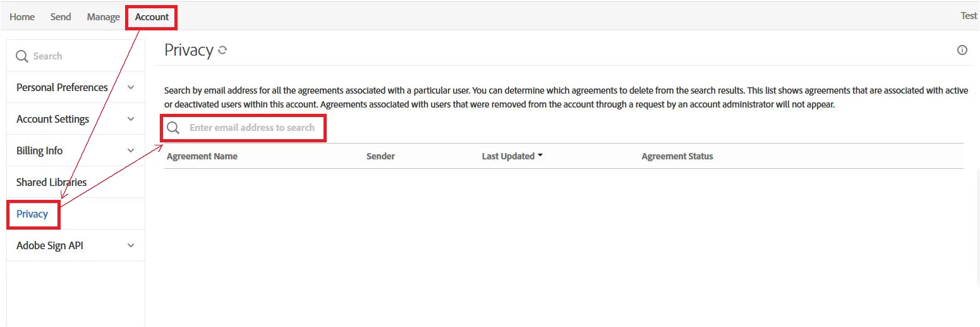Click the sidebar search magnifier icon

[x=22, y=56]
